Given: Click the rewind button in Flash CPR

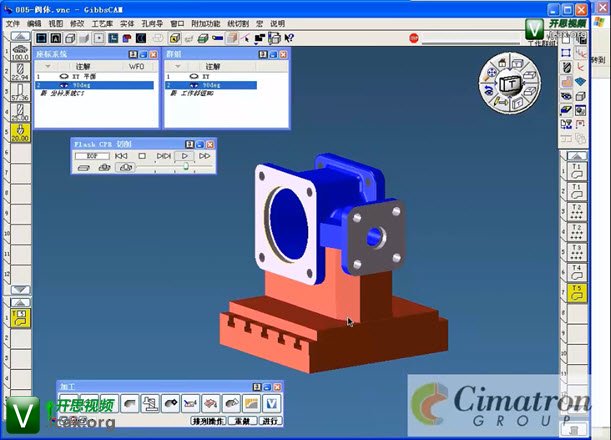Looking at the screenshot, I should pyautogui.click(x=121, y=156).
